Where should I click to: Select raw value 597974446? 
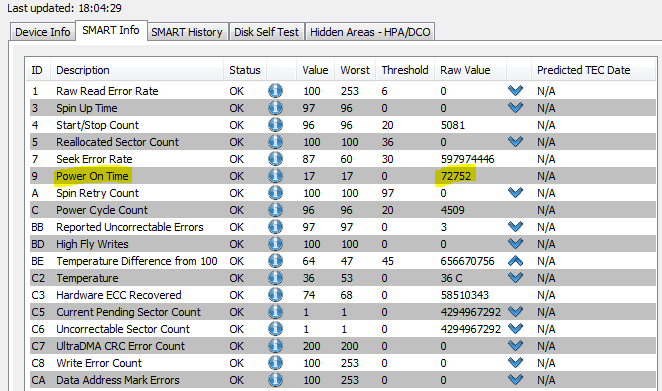467,159
